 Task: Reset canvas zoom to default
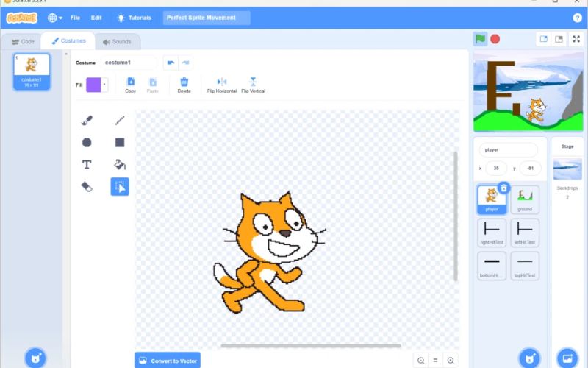click(435, 360)
